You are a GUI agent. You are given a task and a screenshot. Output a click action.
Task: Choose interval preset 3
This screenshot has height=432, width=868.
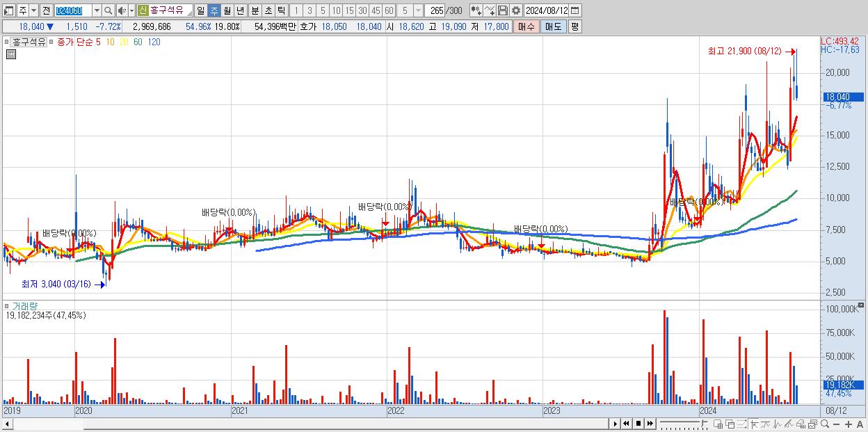[310, 10]
